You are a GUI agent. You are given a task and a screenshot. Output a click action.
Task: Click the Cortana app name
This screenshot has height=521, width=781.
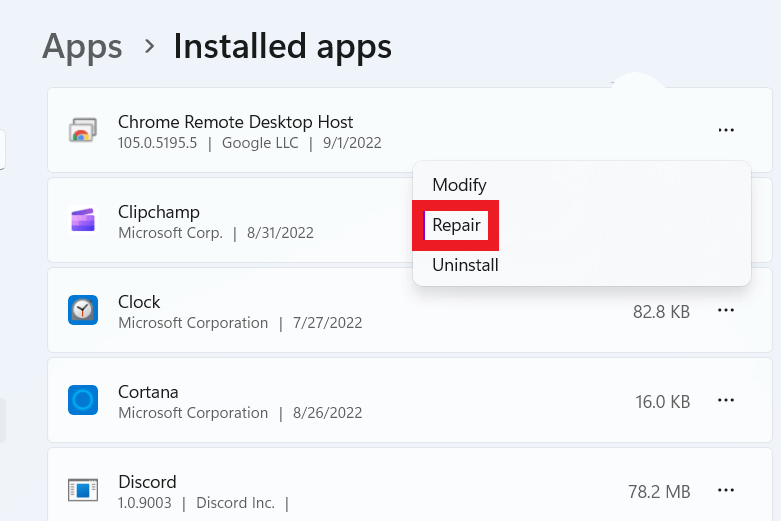click(x=148, y=392)
